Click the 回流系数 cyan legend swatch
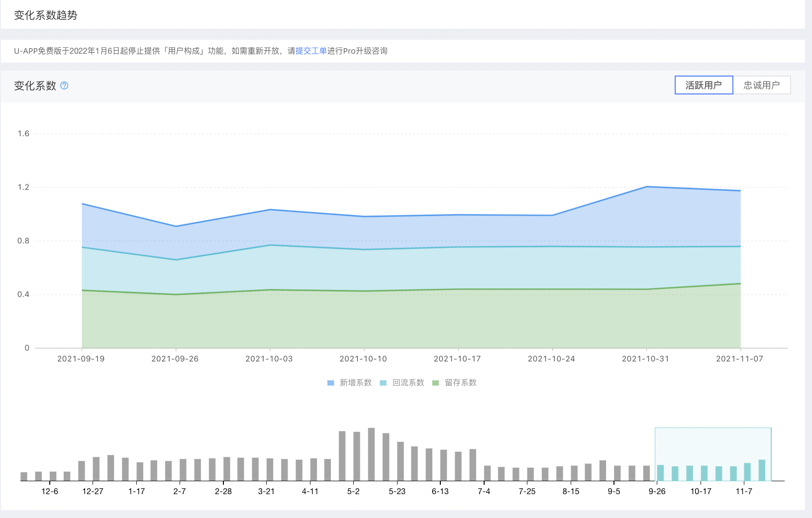The width and height of the screenshot is (812, 518). coord(383,383)
